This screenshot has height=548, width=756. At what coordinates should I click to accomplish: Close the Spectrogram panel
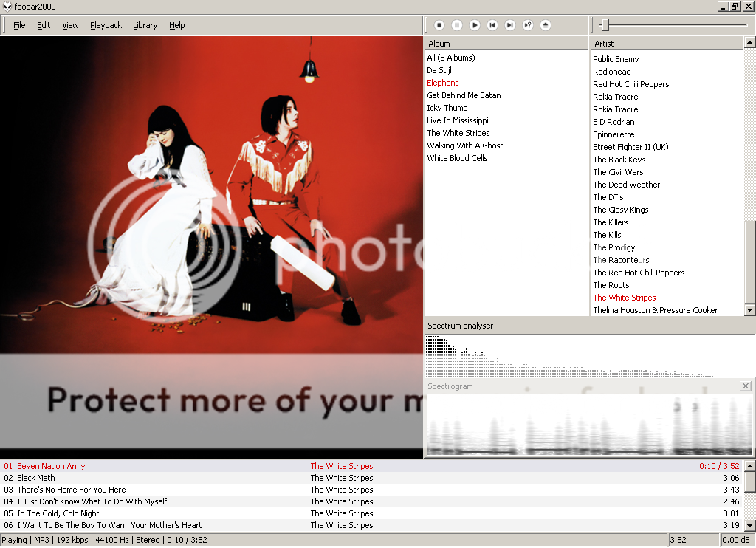[746, 386]
